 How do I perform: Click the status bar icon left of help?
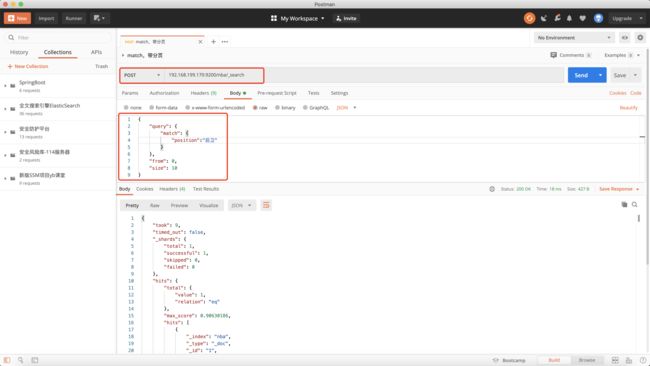click(629, 360)
